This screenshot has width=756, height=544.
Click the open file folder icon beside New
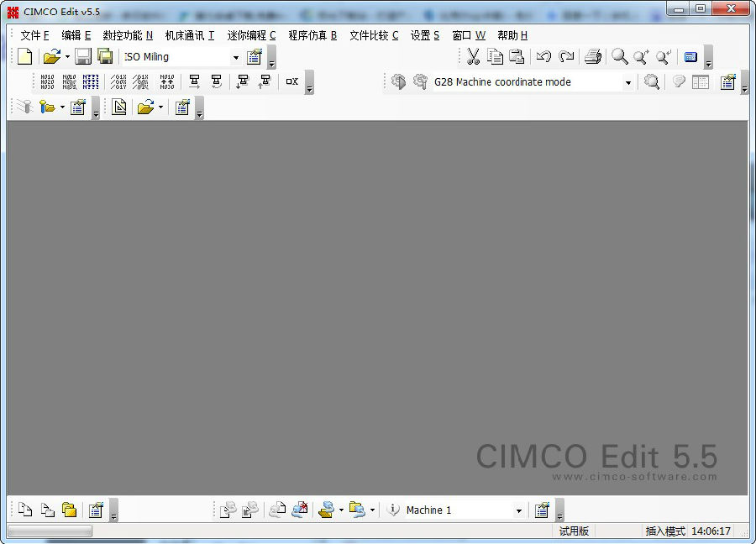(51, 57)
